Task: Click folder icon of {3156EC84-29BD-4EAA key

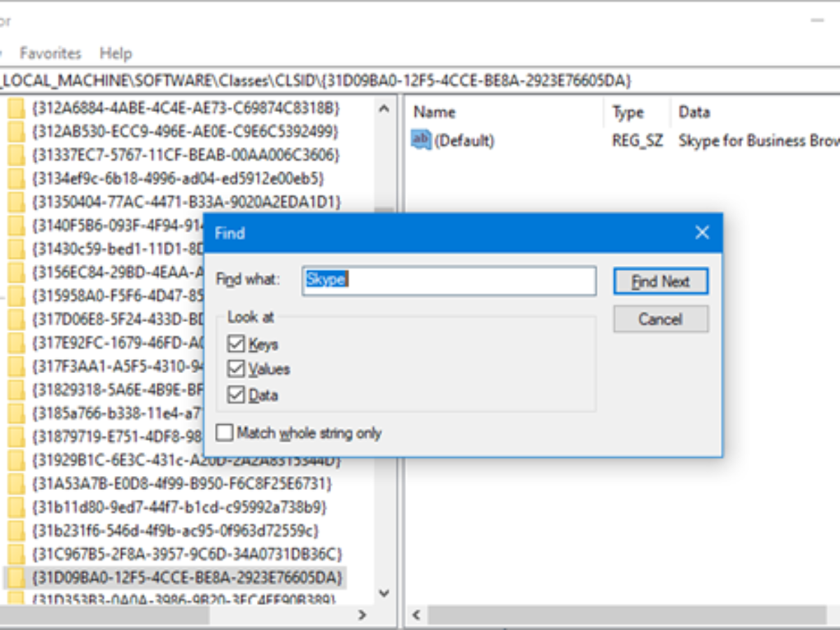Action: click(x=16, y=273)
